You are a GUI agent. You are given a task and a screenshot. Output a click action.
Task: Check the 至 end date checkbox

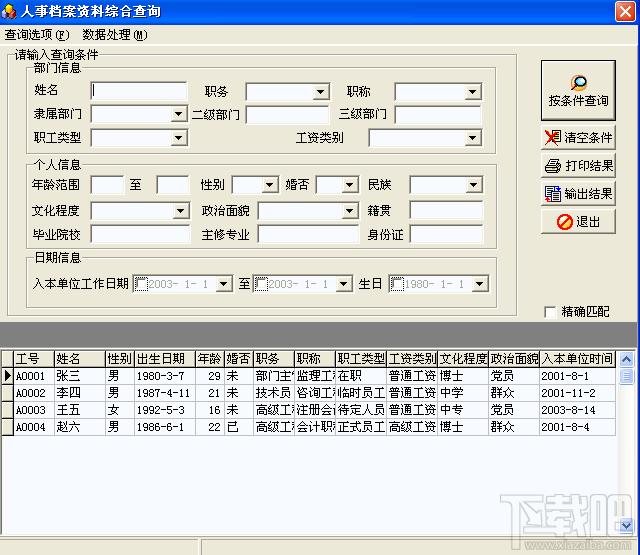(261, 284)
